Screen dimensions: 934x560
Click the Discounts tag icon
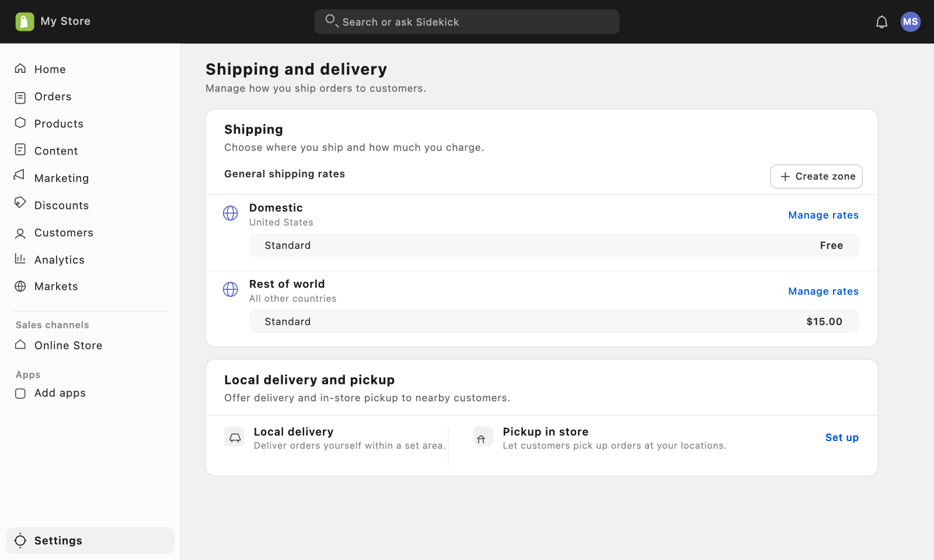coord(20,202)
